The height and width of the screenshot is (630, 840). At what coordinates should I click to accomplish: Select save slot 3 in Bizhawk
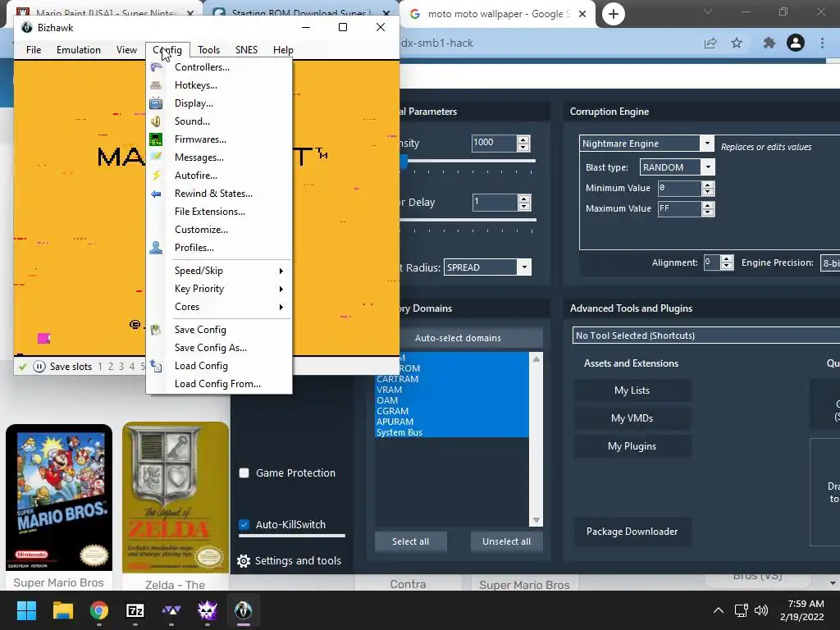point(121,367)
